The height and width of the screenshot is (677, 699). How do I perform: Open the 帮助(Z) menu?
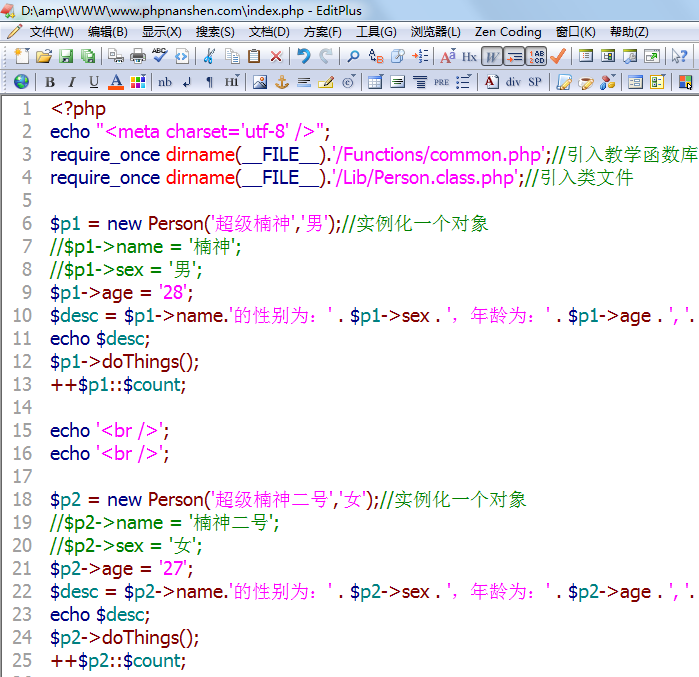629,32
